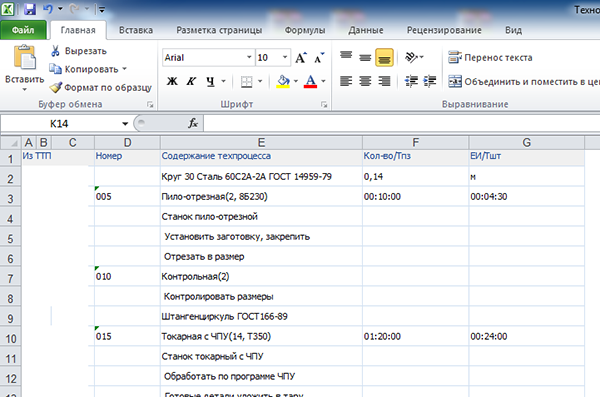Open the Arial font name dropdown
Screen dimensions: 600x397
(x=249, y=57)
